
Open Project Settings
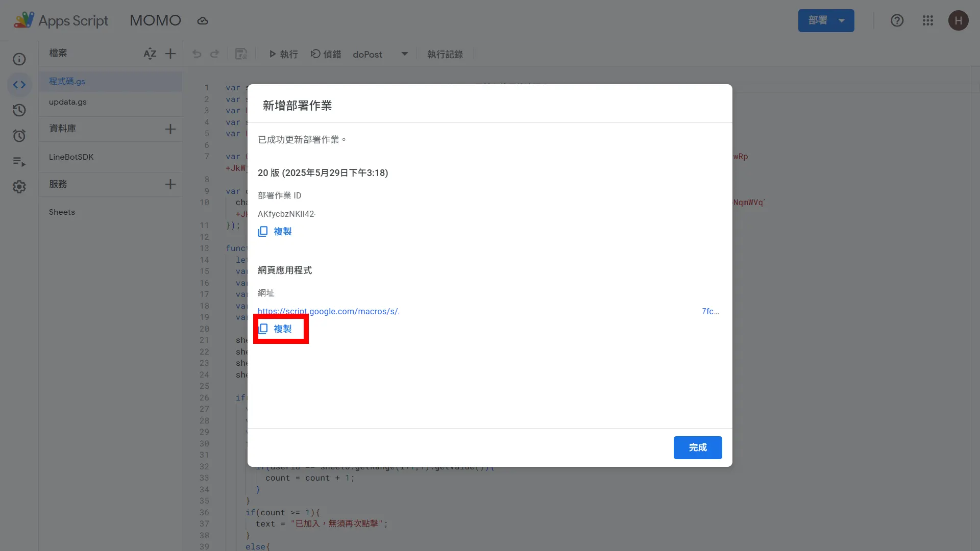tap(19, 187)
